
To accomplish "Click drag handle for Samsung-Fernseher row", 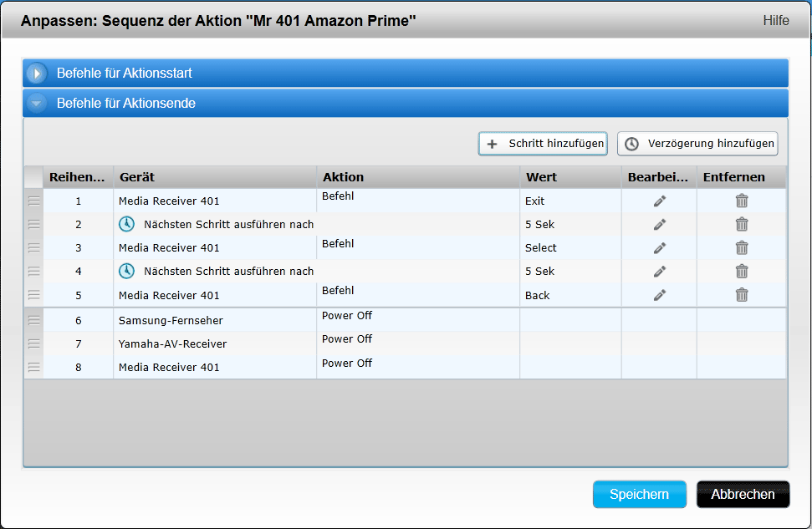I will coord(34,320).
